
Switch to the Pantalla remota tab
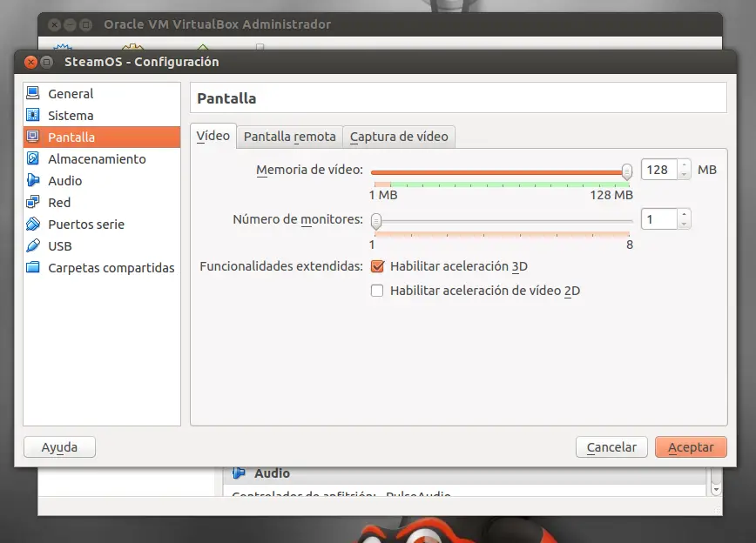click(x=290, y=137)
